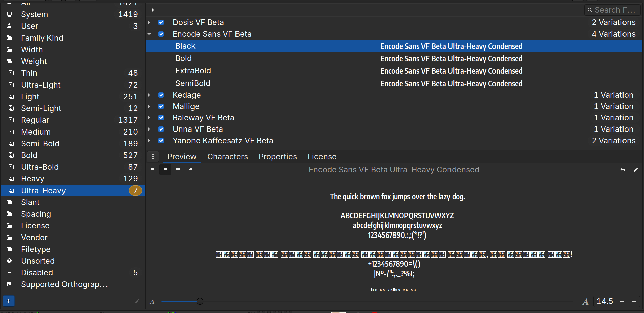The height and width of the screenshot is (313, 644).
Task: Open the Properties tab
Action: 278,157
